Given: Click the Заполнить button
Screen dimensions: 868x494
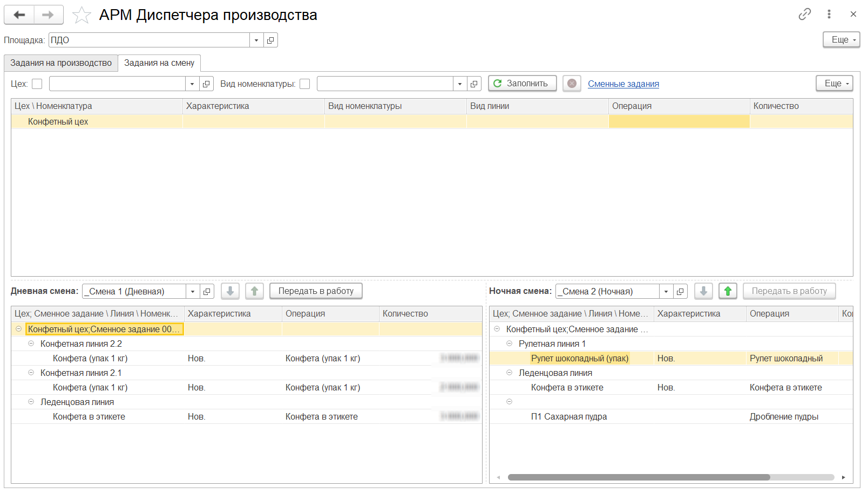Looking at the screenshot, I should pos(522,84).
